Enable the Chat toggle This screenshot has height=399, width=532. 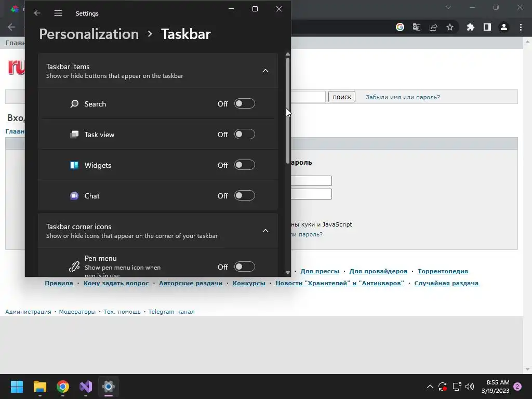pyautogui.click(x=244, y=196)
